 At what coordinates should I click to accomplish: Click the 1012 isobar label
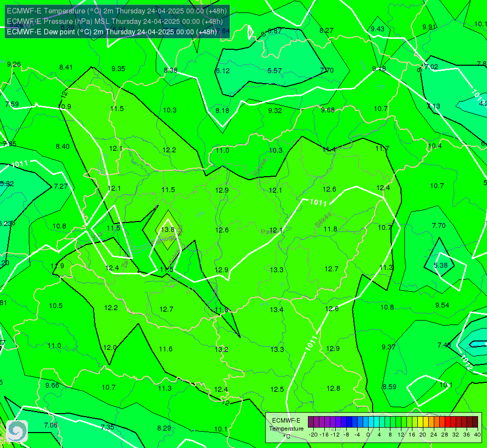pyautogui.click(x=466, y=362)
